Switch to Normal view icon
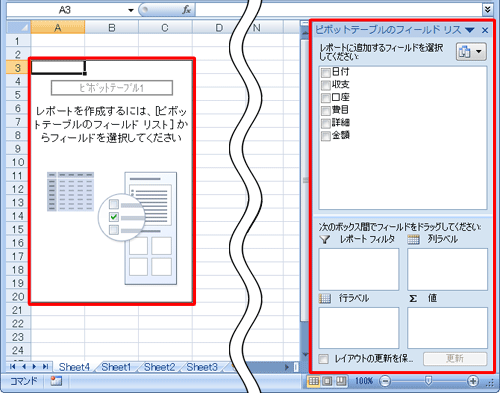 click(x=313, y=381)
